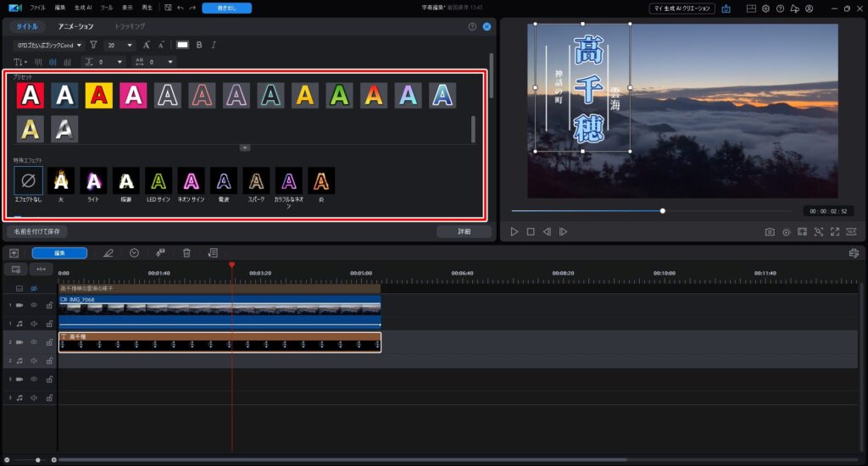Image resolution: width=868 pixels, height=466 pixels.
Task: Switch to the アニメーション tab
Action: click(76, 26)
